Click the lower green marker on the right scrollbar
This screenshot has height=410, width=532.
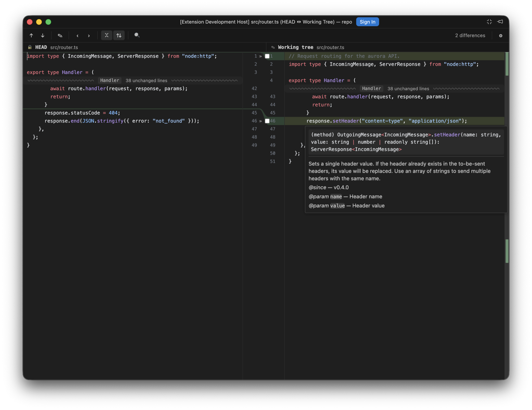507,251
